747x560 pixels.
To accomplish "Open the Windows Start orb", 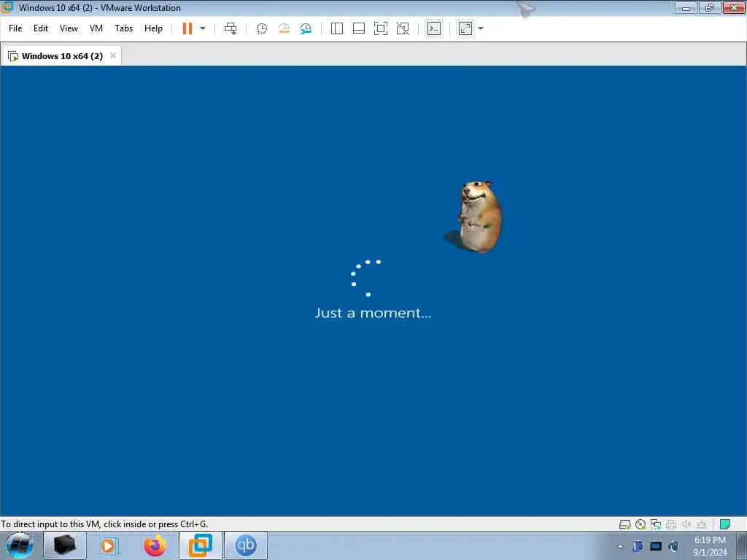I will [x=20, y=545].
